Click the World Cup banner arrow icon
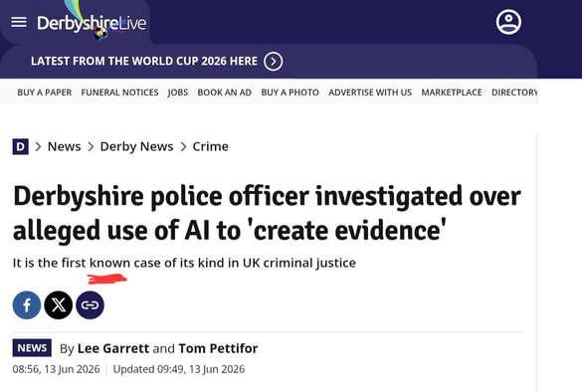Screen dimensions: 582x392 tap(274, 62)
